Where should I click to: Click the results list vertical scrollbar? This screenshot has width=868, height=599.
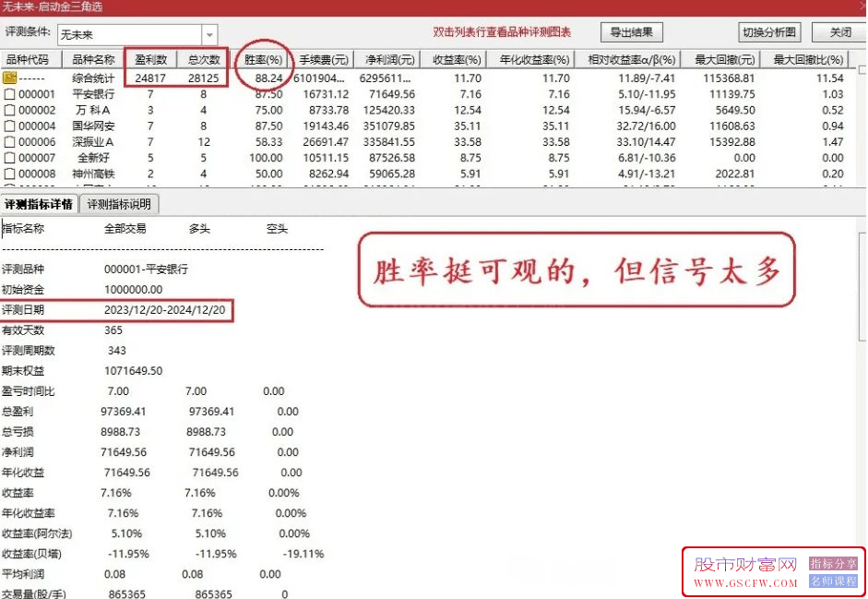(862, 125)
